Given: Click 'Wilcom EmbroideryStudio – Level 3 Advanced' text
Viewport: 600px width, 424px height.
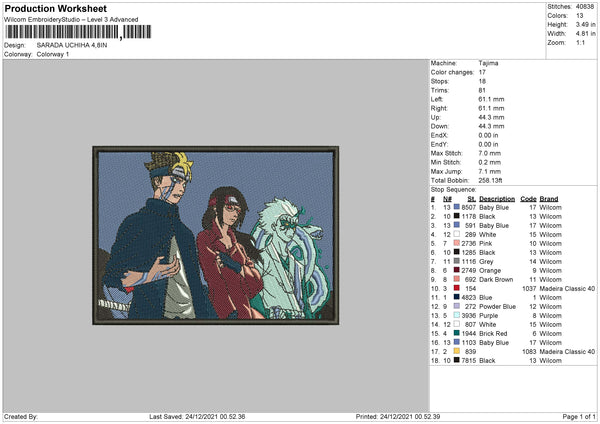Looking at the screenshot, I should tap(71, 20).
